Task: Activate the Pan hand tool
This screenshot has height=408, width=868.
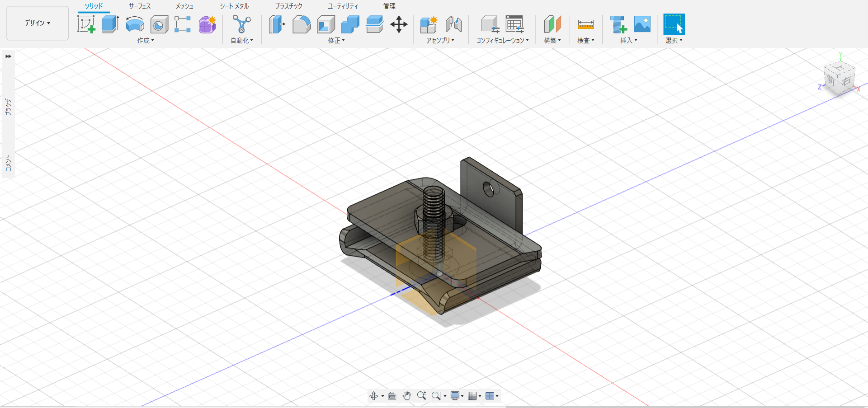Action: [x=407, y=396]
